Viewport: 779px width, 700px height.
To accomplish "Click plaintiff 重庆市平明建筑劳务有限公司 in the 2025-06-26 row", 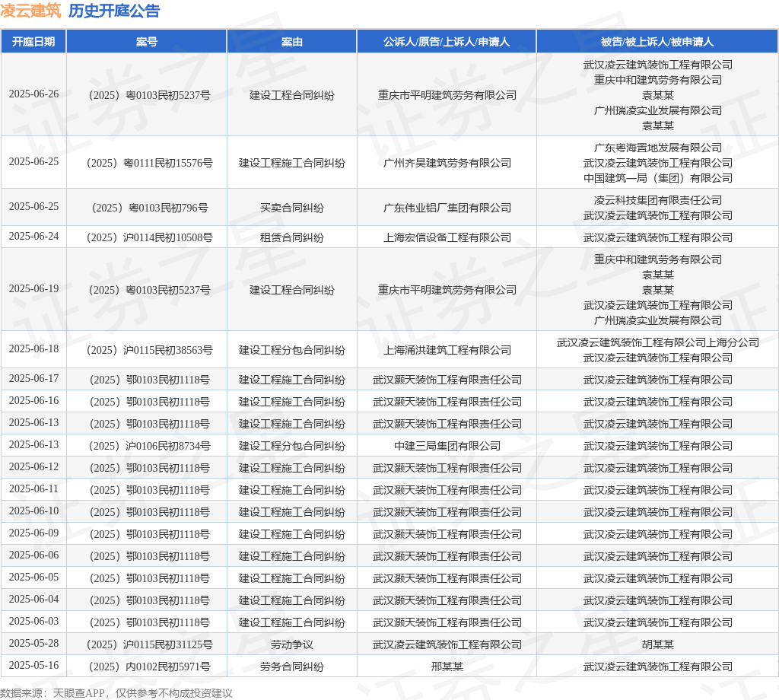I will pyautogui.click(x=447, y=95).
